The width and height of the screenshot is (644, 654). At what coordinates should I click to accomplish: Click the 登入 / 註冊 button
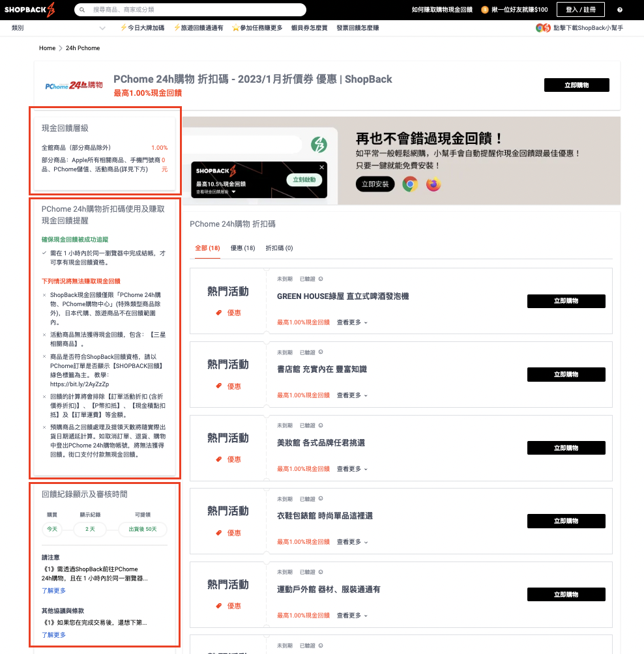click(581, 10)
